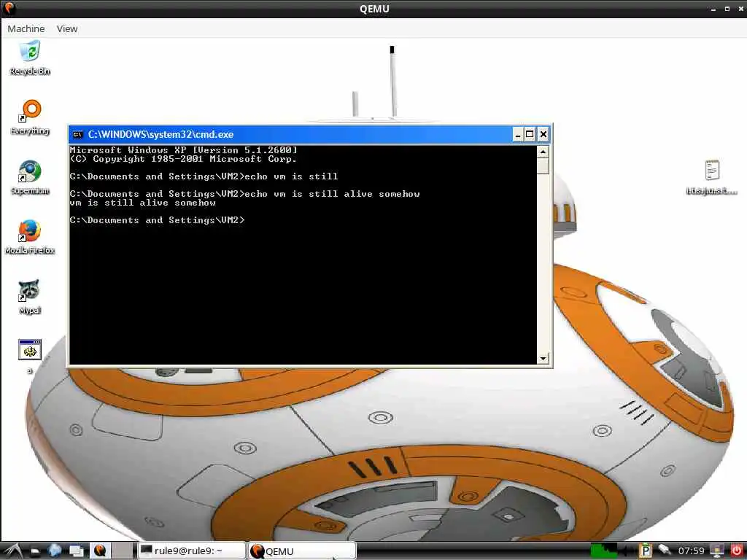Image resolution: width=747 pixels, height=560 pixels.
Task: Click the volume speaker icon in tray
Action: pos(625,551)
